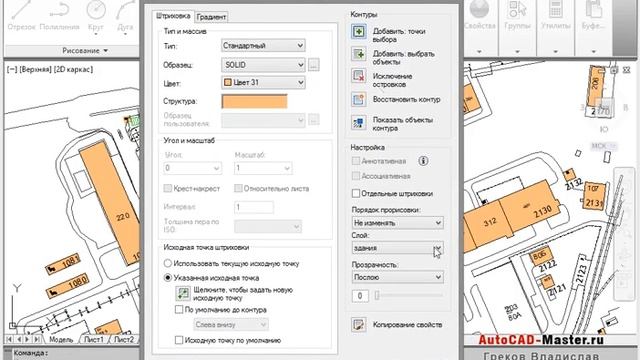Open the Масштаб scale dropdown
This screenshot has width=640, height=360.
point(263,168)
